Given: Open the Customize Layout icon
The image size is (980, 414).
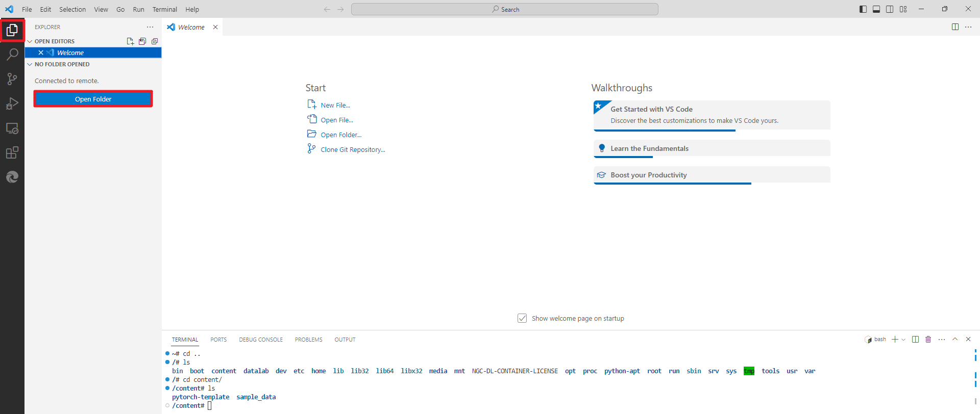Looking at the screenshot, I should point(903,9).
